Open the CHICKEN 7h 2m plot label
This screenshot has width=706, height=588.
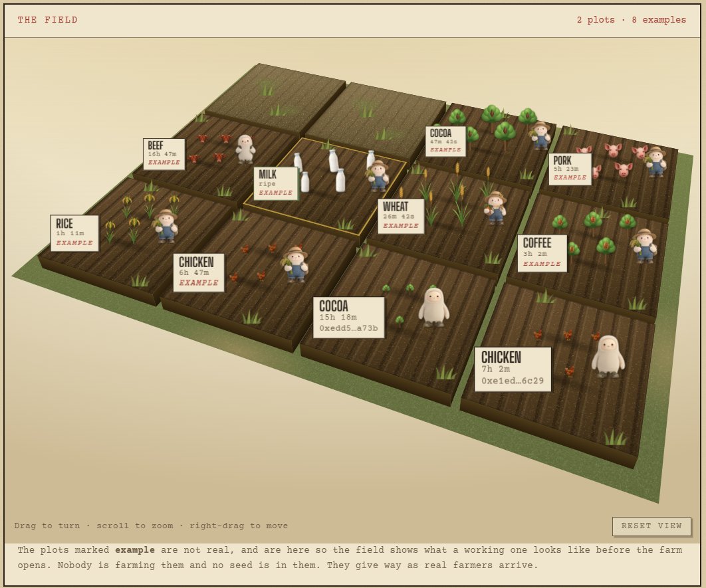click(x=513, y=369)
